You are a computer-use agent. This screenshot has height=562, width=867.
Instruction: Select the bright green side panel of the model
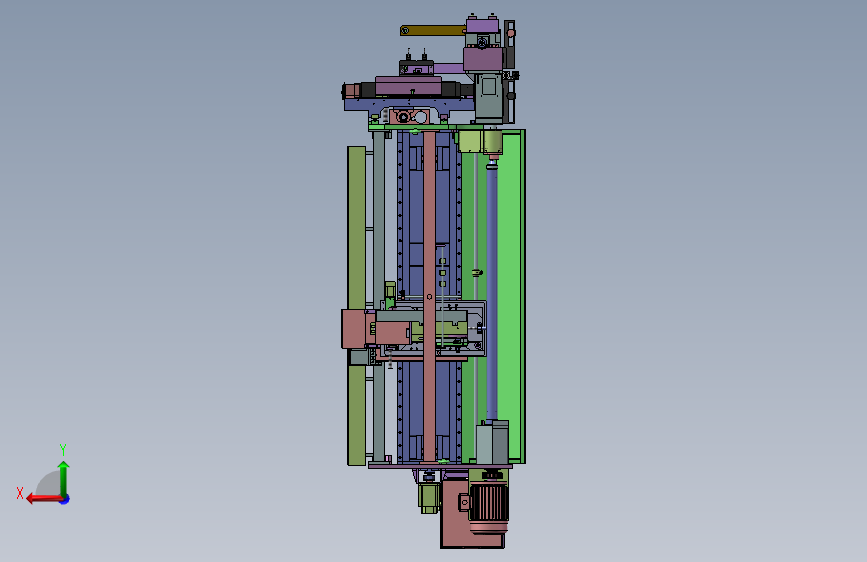[x=511, y=296]
